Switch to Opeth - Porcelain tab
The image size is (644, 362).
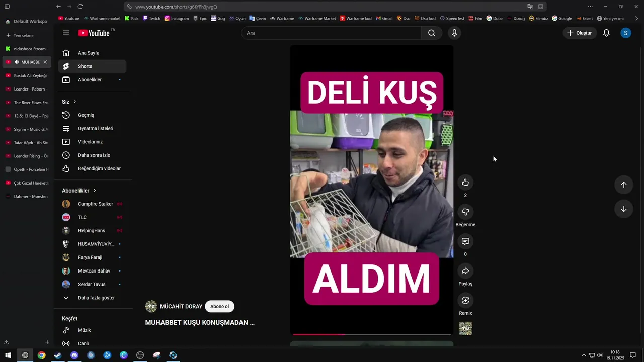point(26,169)
